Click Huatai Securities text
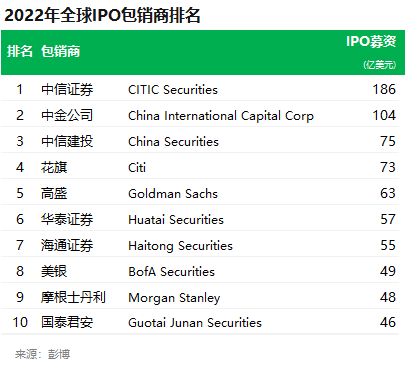The image size is (405, 365). click(x=176, y=220)
